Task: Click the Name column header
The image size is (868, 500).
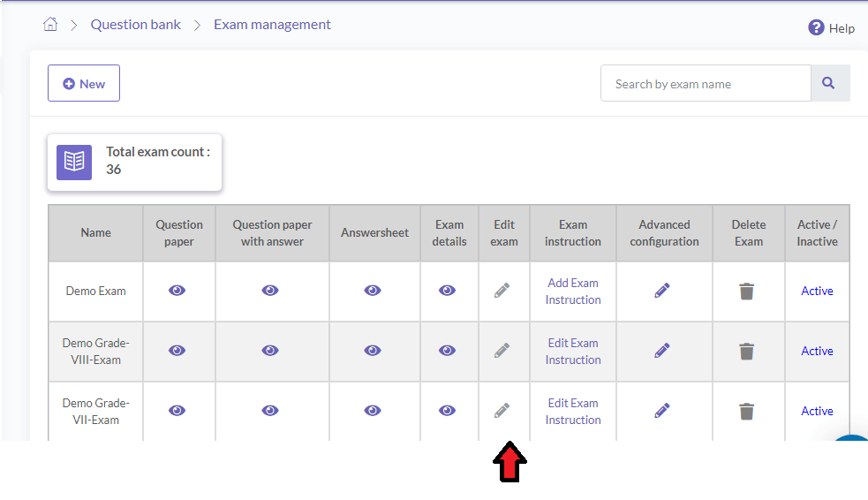Action: tap(95, 233)
